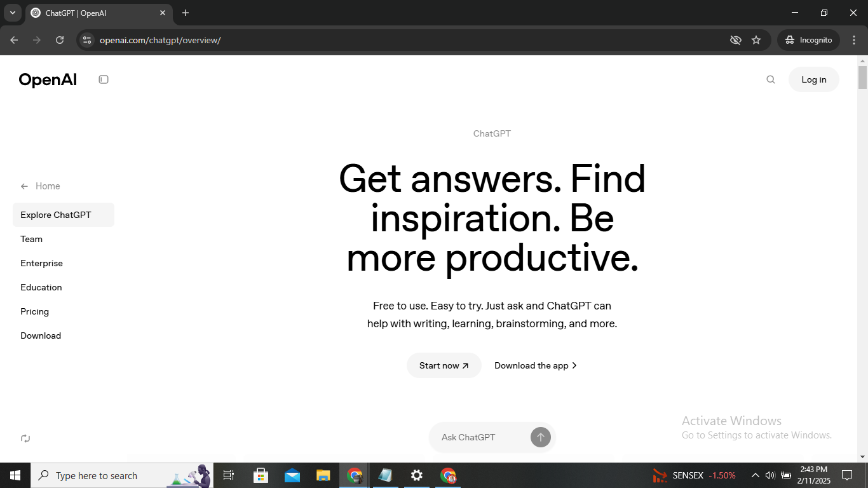868x488 pixels.
Task: Click the send arrow button in Ask ChatGPT box
Action: 541,437
